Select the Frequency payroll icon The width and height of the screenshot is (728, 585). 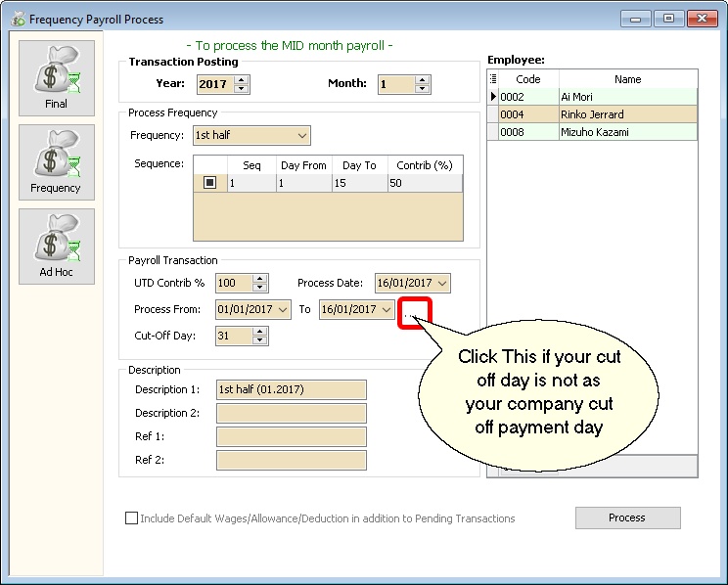tap(57, 162)
